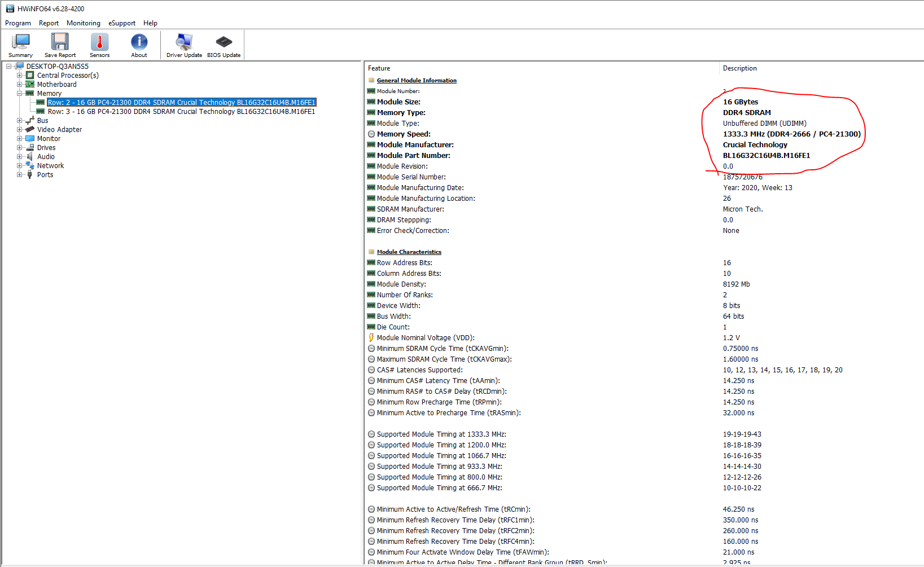The height and width of the screenshot is (567, 924).
Task: Click the Minimum Four Activate Window Delay row
Action: tap(644, 552)
